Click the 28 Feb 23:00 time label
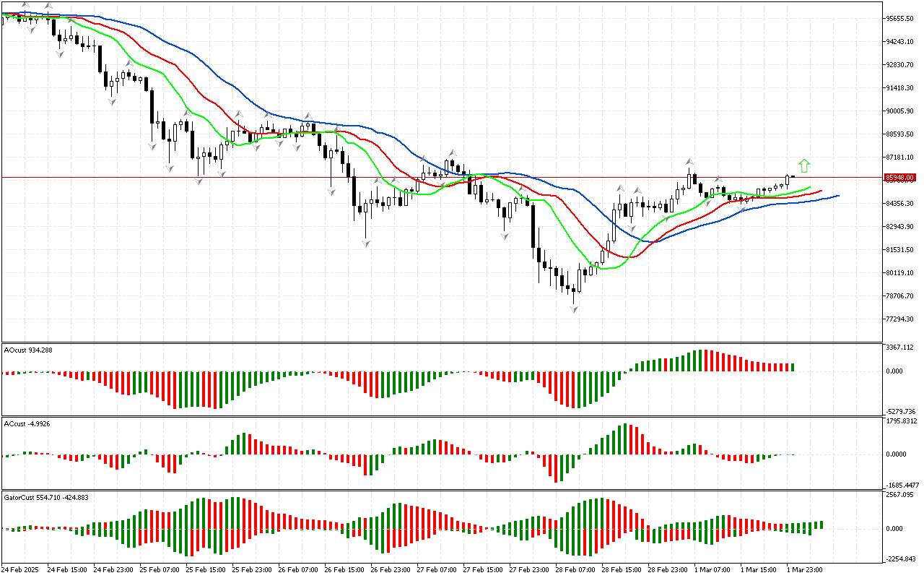This screenshot has height=578, width=924. pos(666,570)
